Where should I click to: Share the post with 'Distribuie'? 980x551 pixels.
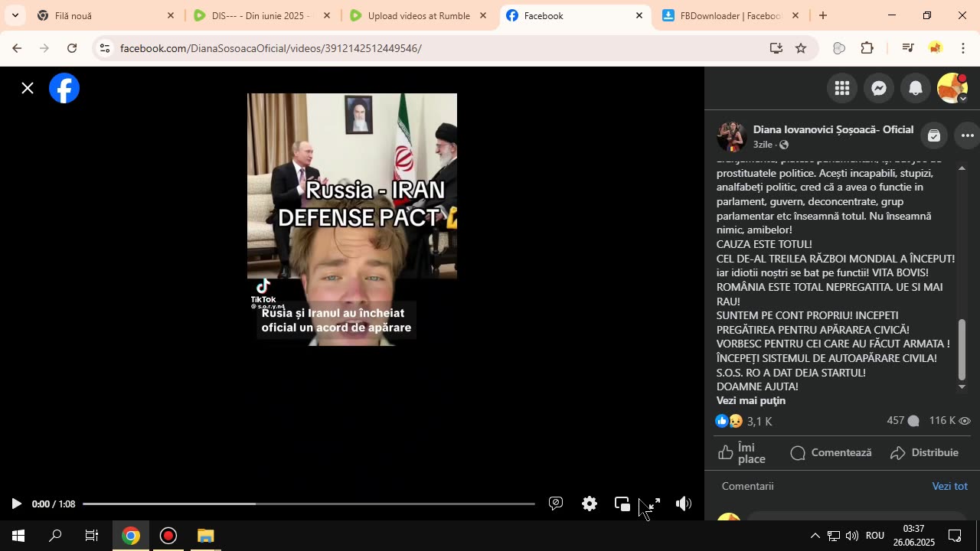click(925, 453)
